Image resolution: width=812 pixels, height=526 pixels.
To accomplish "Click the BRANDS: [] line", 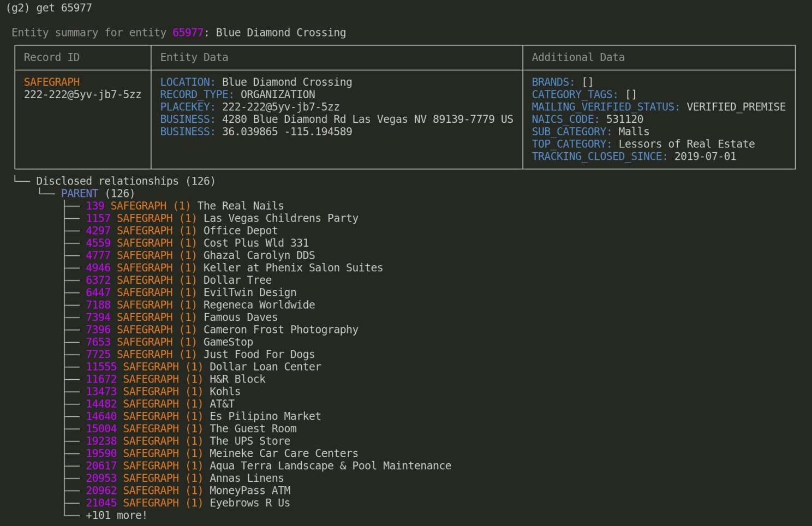I will pos(563,82).
